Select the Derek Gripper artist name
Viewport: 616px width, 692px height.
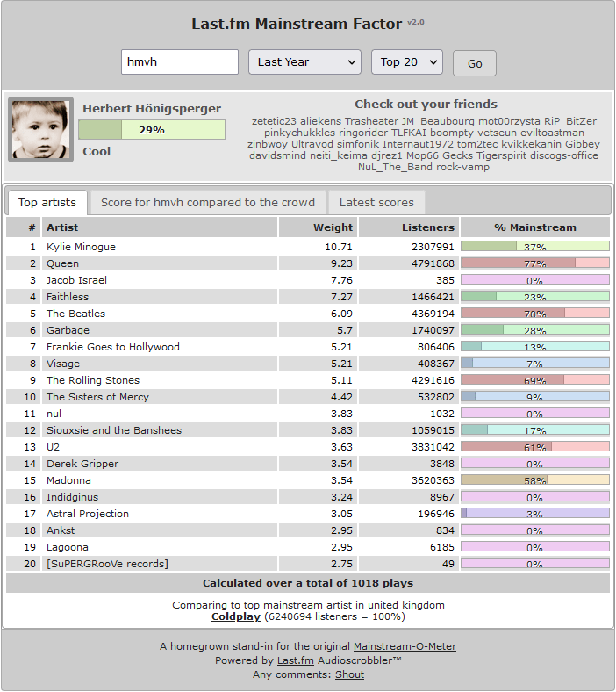coord(82,464)
